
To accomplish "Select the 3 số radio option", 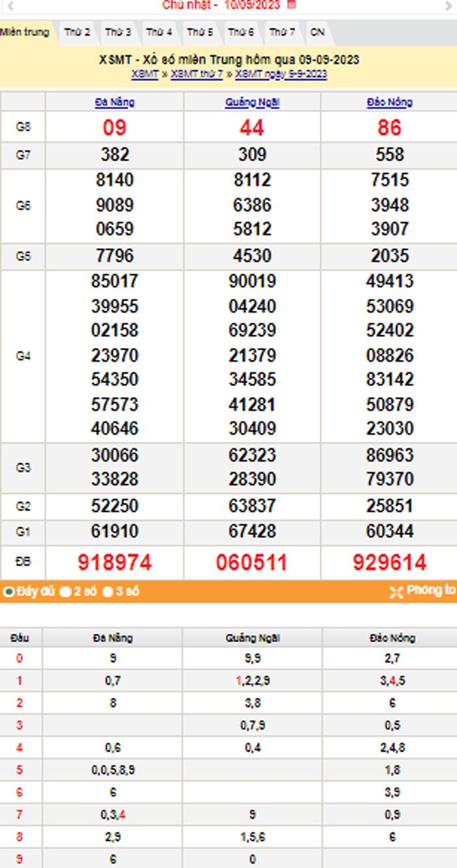I will coord(108,592).
